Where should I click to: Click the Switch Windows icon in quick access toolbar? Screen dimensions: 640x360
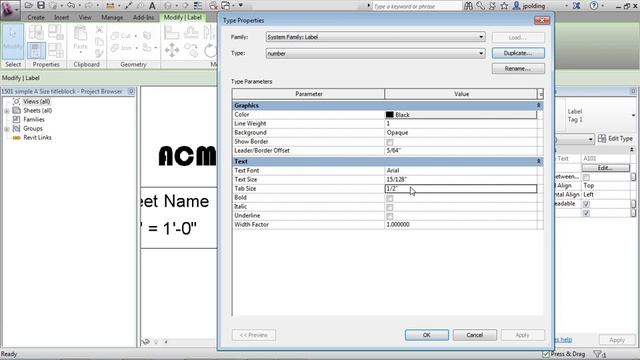(226, 6)
